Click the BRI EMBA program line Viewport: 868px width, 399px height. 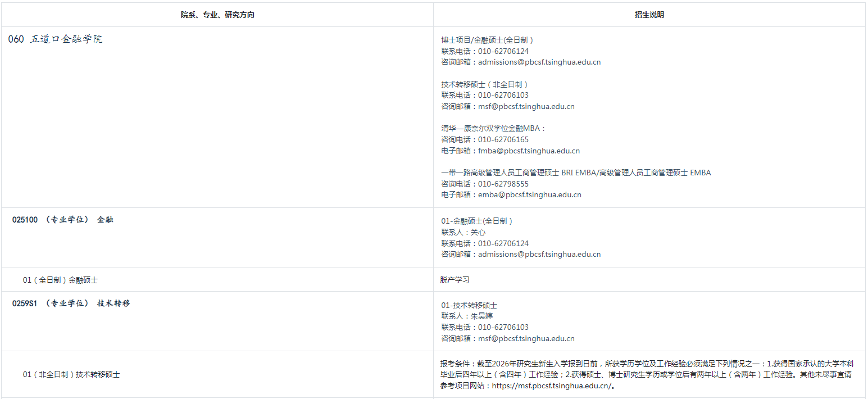pyautogui.click(x=576, y=173)
